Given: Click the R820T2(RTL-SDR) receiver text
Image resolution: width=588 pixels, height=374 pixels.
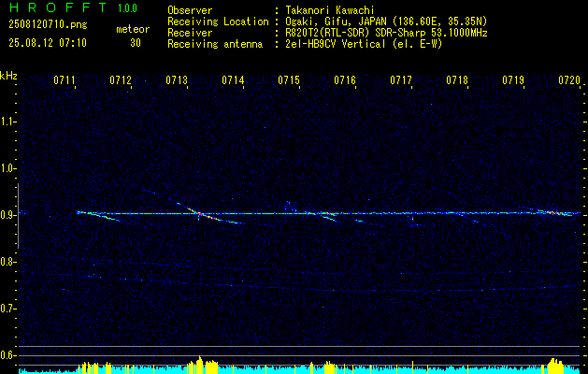Looking at the screenshot, I should coord(386,33).
